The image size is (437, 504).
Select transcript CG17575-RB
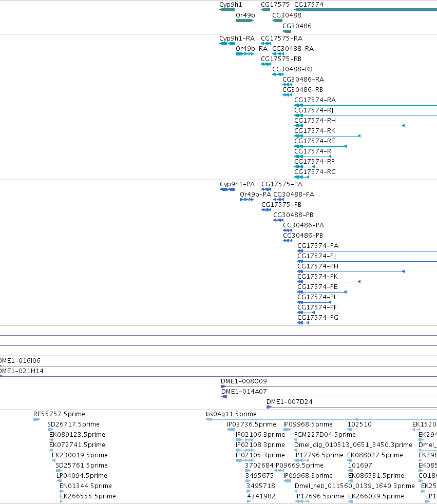click(281, 59)
